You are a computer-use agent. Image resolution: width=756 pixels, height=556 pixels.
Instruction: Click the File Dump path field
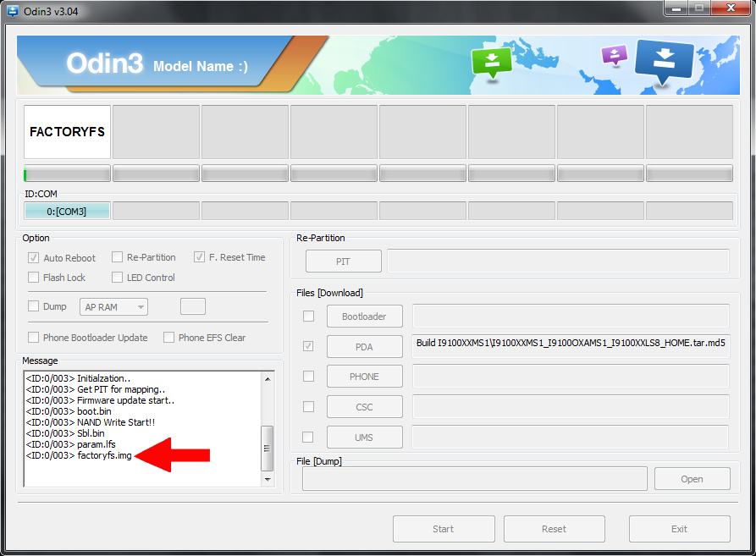pos(474,479)
